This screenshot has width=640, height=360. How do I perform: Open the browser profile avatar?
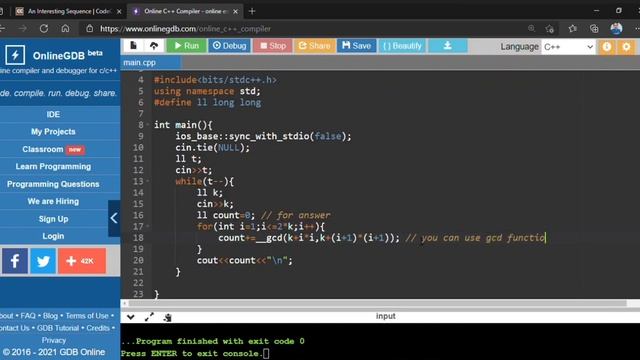[x=616, y=29]
